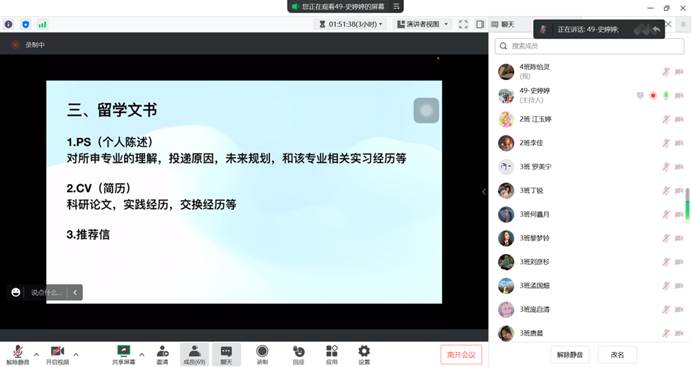Viewport: 691px width, 367px height.
Task: Collapse the side panel using the arrow handle
Action: tap(484, 191)
